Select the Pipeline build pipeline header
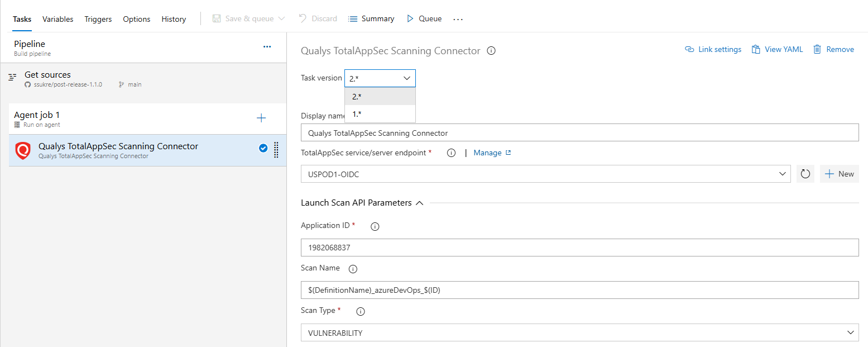This screenshot has height=347, width=868. coord(143,48)
